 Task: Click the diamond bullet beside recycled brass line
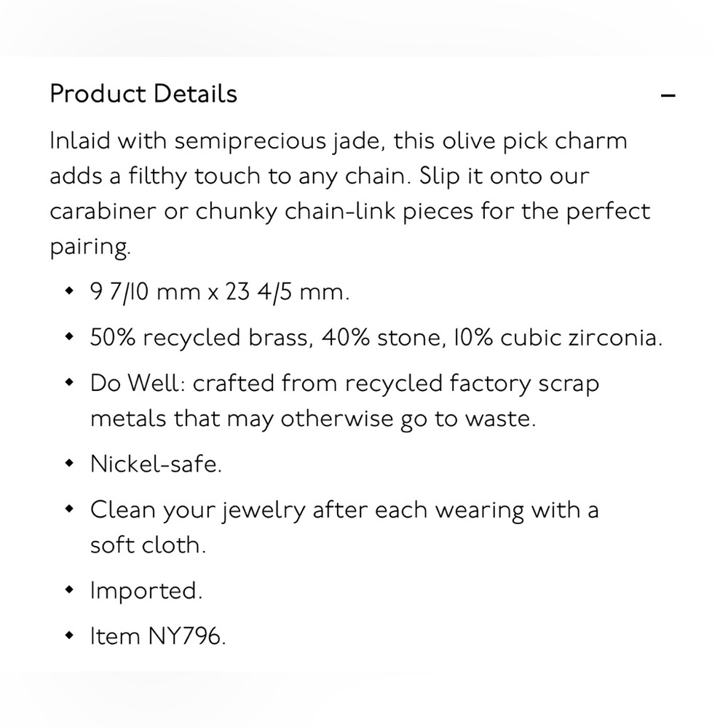pos(70,336)
